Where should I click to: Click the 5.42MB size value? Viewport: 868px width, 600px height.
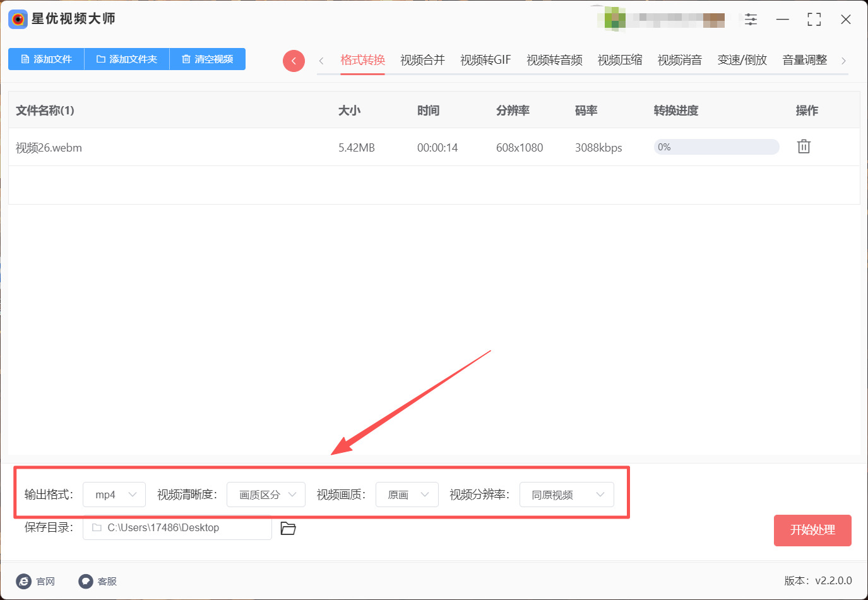[x=357, y=148]
